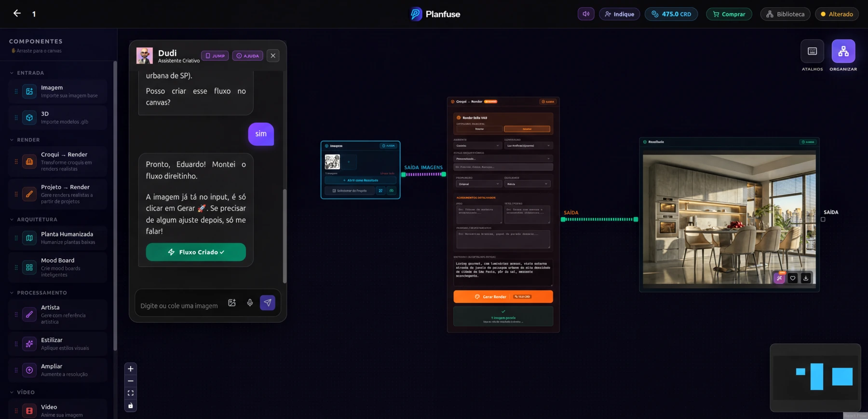
Task: Select the Ampliar upscale icon
Action: coord(29,370)
